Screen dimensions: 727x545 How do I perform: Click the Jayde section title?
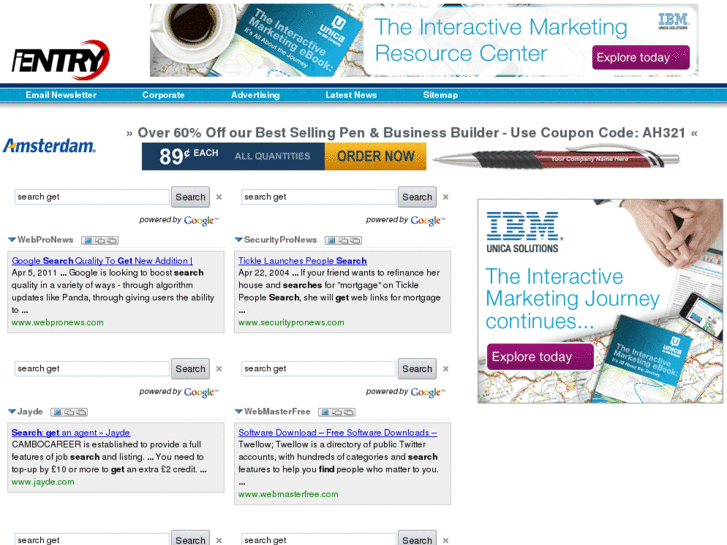tap(30, 411)
